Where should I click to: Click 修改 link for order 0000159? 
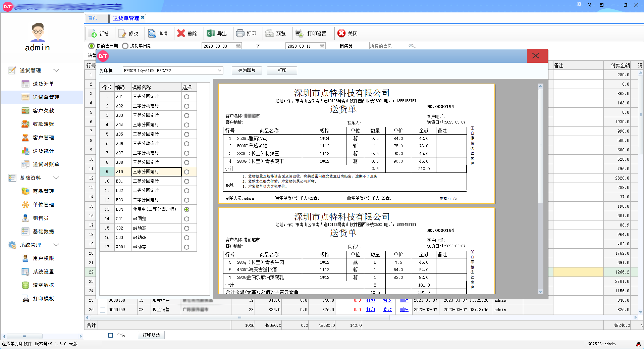(387, 309)
